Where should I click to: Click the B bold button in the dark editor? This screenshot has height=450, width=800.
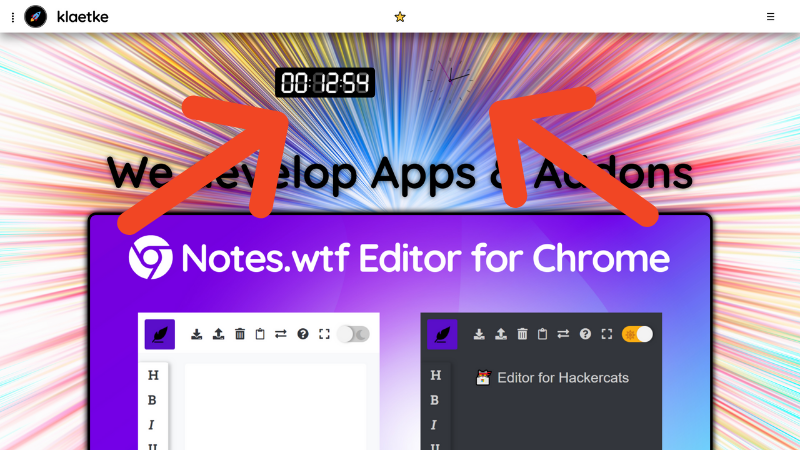point(434,400)
